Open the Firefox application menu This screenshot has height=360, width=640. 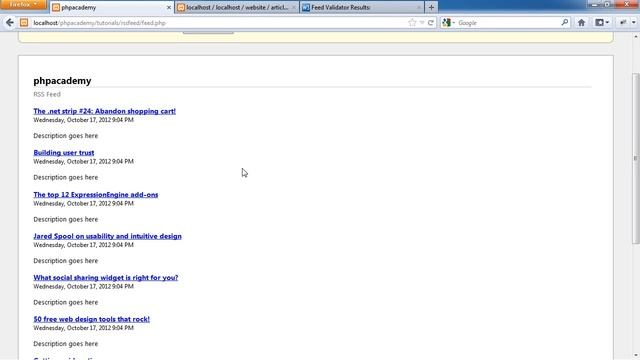pyautogui.click(x=23, y=4)
